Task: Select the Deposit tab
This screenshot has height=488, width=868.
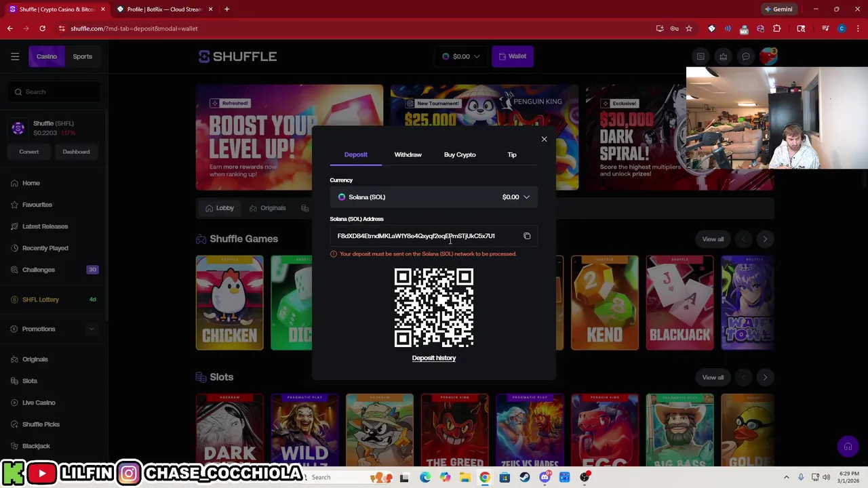Action: pos(355,155)
